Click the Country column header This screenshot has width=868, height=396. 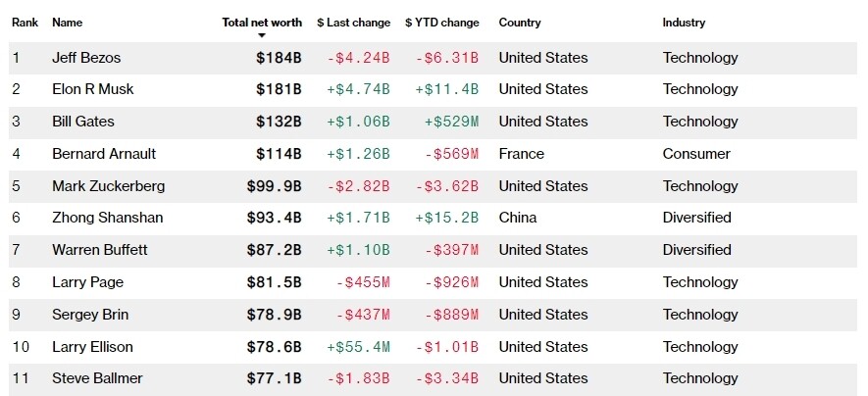click(521, 22)
